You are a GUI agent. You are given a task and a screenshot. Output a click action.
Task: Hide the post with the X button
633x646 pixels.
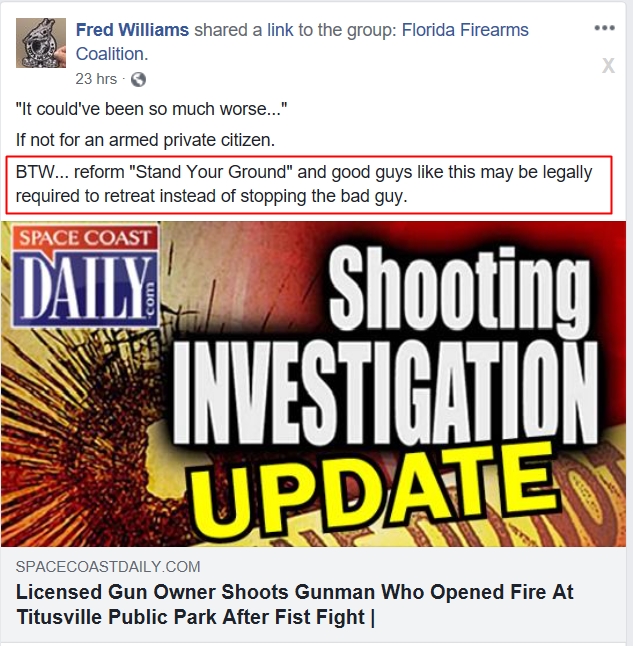(x=608, y=66)
